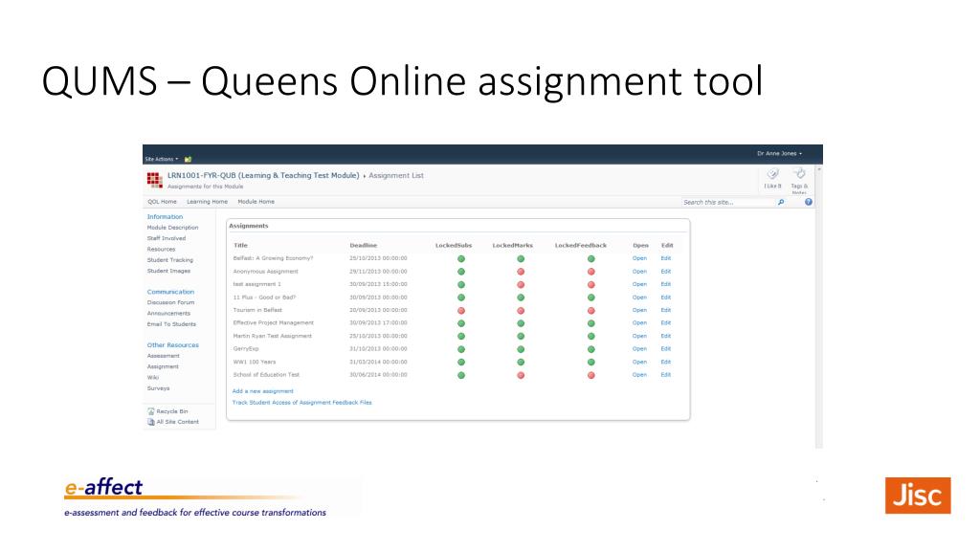Open the Assignment sidebar link
Screen dimensions: 980x551
[163, 366]
